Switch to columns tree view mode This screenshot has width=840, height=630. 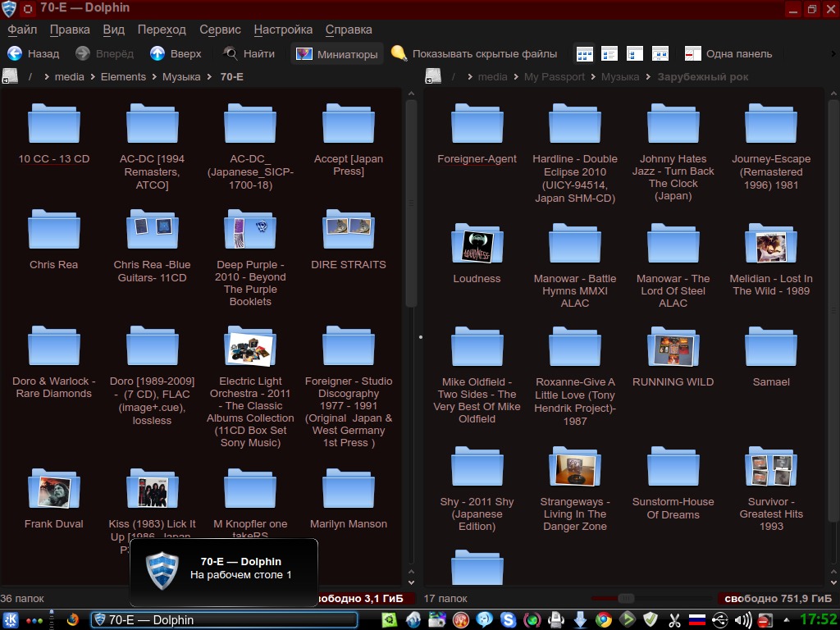(x=635, y=53)
